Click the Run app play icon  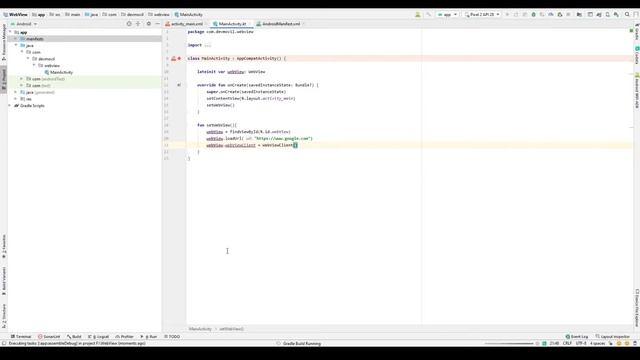coord(507,14)
